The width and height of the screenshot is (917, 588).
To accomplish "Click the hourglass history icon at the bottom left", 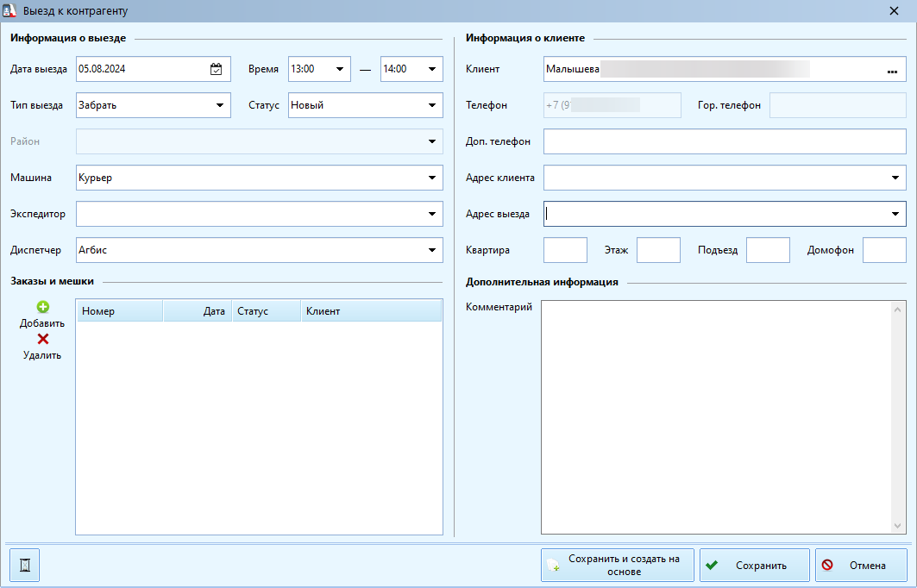I will [24, 566].
